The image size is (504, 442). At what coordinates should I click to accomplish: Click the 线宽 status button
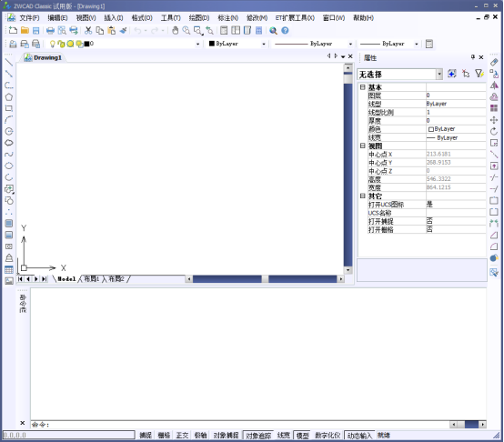point(284,436)
